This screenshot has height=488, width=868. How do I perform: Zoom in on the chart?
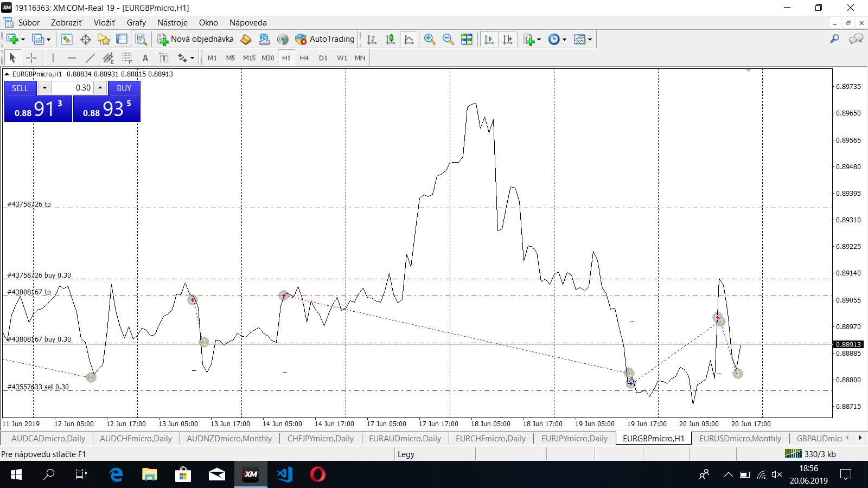pyautogui.click(x=430, y=39)
